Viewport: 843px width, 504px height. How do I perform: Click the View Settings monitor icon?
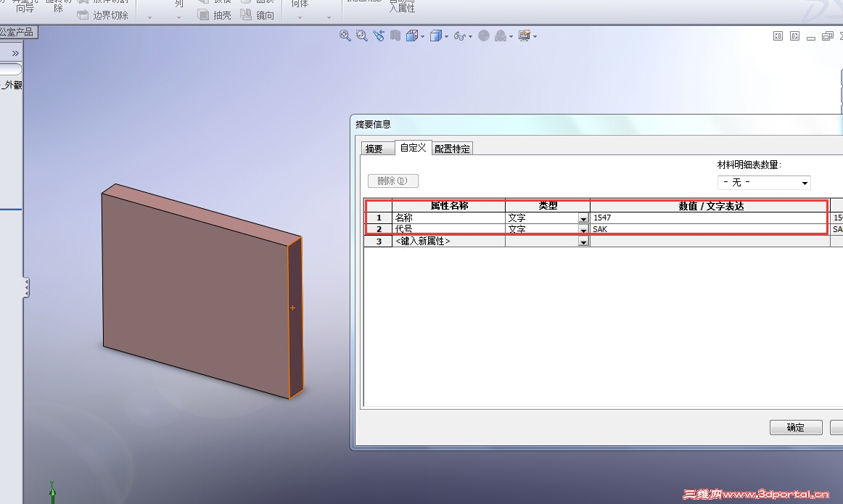[x=525, y=36]
